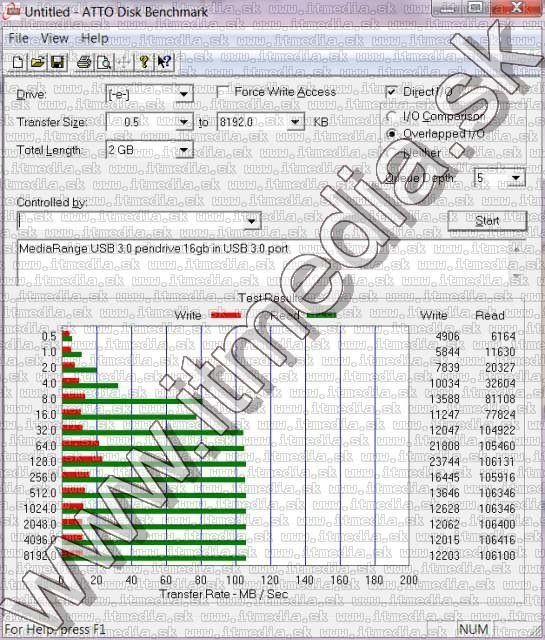
Task: Click write value 23744
Action: (445, 462)
